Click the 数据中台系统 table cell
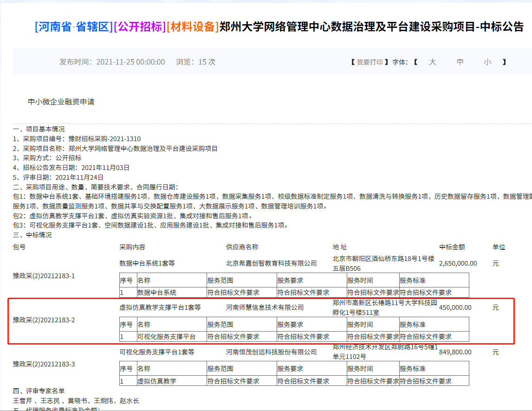Viewport: 532px width, 411px height. [x=157, y=293]
